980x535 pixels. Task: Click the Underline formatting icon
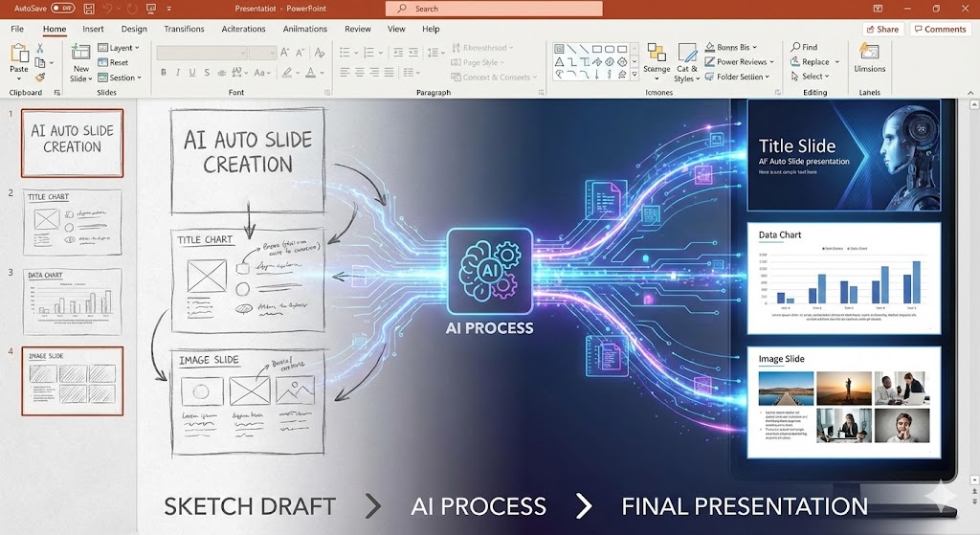coord(191,72)
